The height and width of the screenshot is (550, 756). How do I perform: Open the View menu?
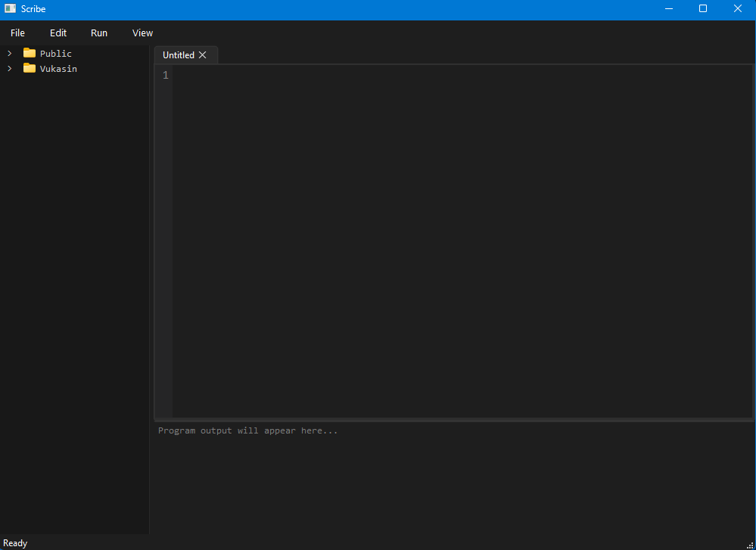coord(142,33)
